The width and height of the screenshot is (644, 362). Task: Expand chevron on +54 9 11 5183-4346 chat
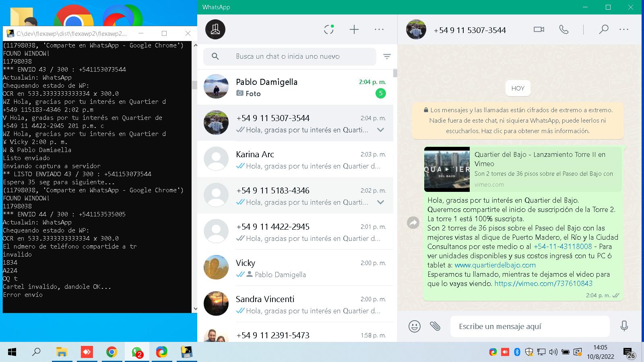point(380,202)
